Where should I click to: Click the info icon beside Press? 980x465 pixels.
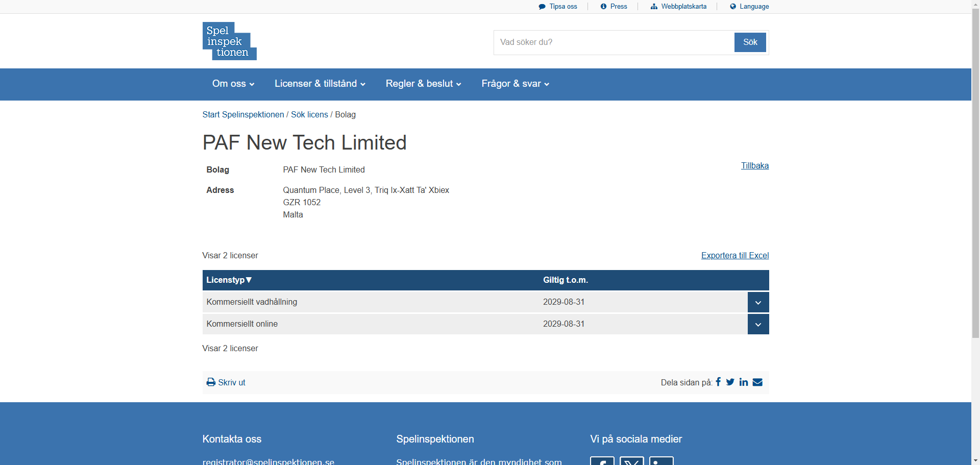[603, 7]
